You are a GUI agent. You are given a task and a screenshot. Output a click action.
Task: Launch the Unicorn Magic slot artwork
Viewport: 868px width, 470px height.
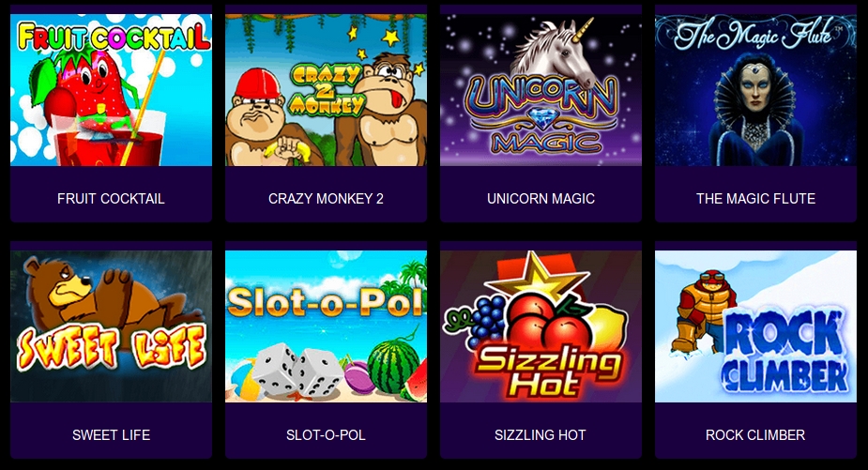point(541,90)
